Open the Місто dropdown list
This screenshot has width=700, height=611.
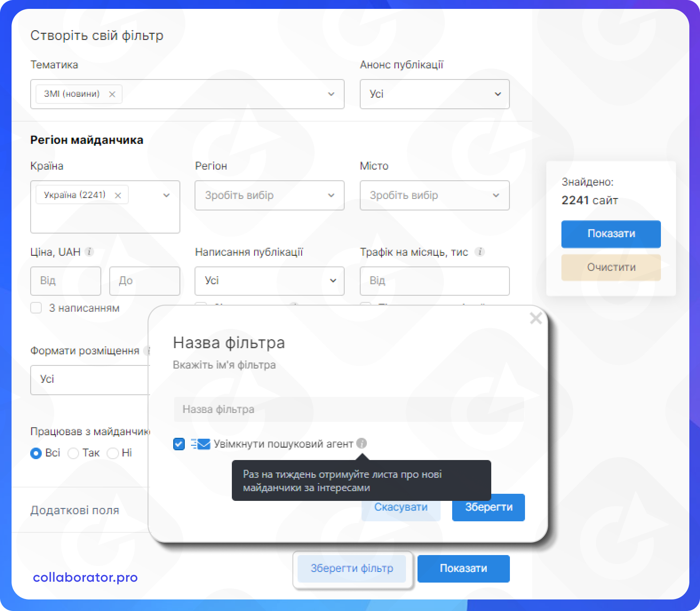point(434,195)
